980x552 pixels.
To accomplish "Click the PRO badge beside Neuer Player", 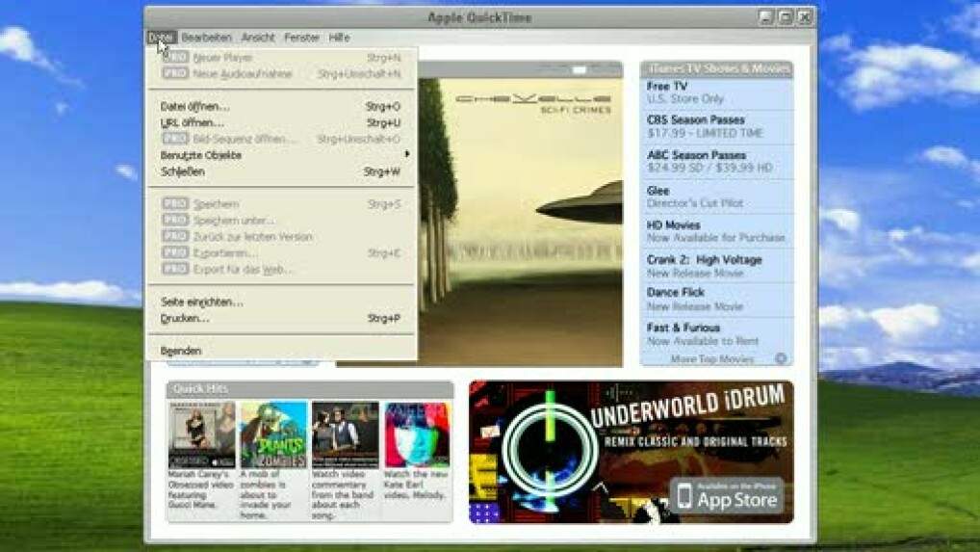I will [175, 58].
